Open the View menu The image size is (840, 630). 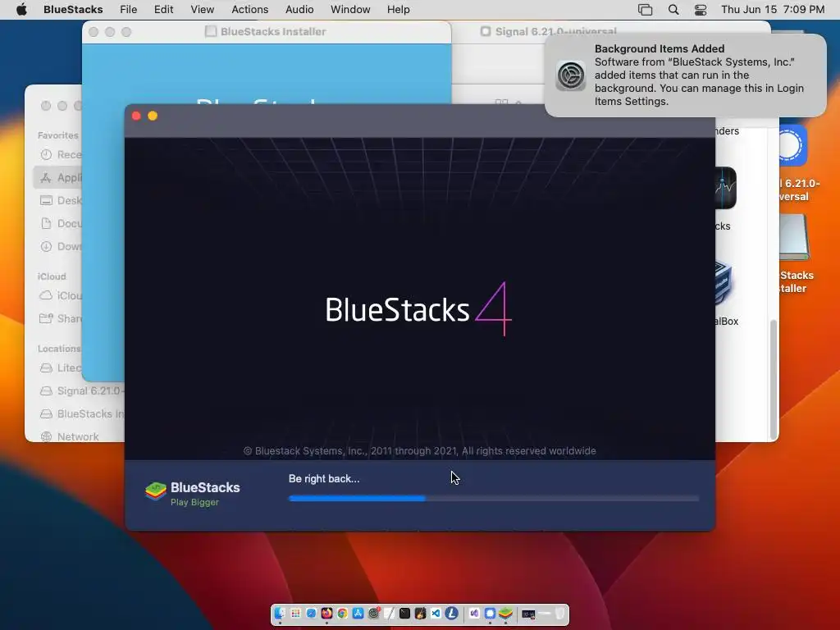(x=202, y=10)
